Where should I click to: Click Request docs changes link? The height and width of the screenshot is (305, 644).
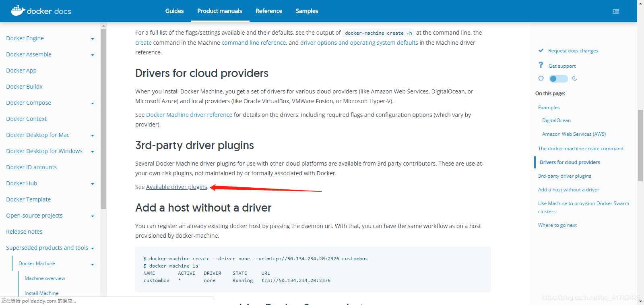573,51
